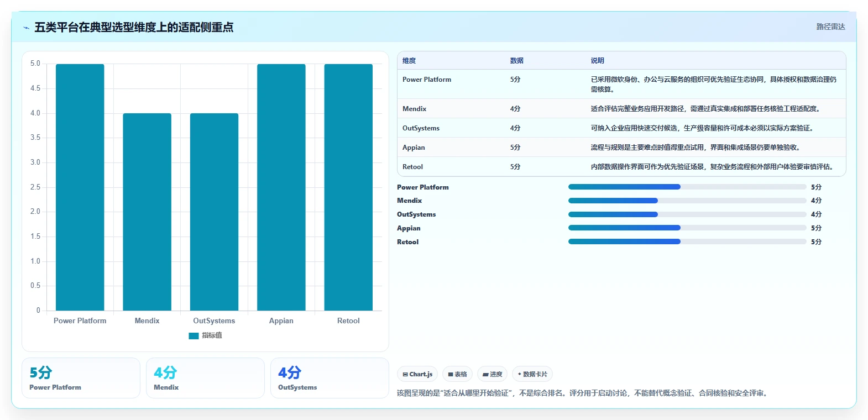Select the 进度 chip

click(x=492, y=374)
